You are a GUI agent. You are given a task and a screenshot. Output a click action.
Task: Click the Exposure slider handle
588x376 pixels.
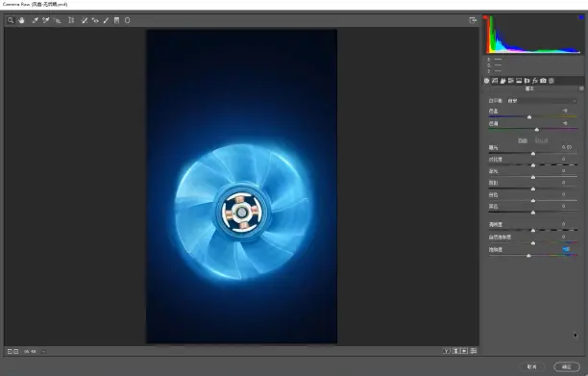(x=533, y=154)
